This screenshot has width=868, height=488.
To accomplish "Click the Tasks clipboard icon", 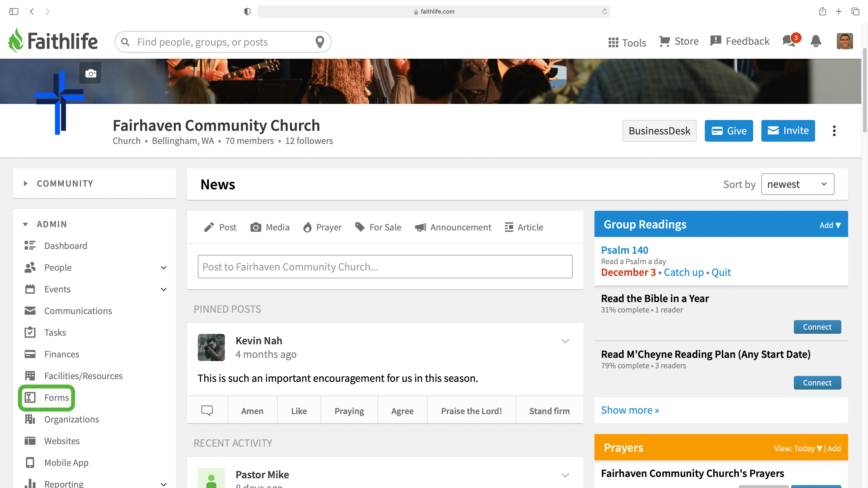I will 30,332.
